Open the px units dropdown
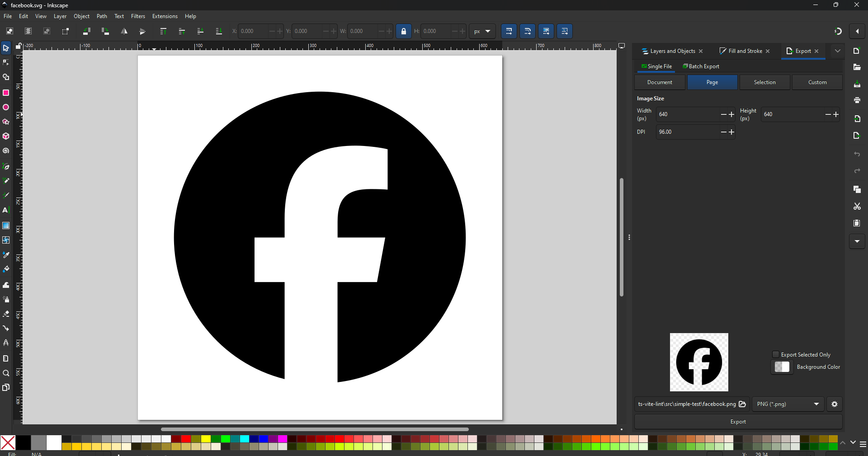 [482, 31]
